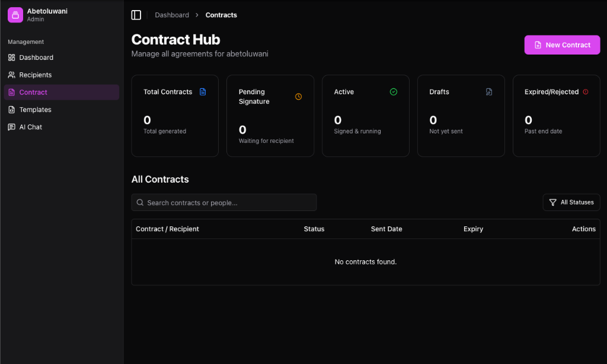
Task: Focus the Search contracts or people field
Action: tap(223, 203)
